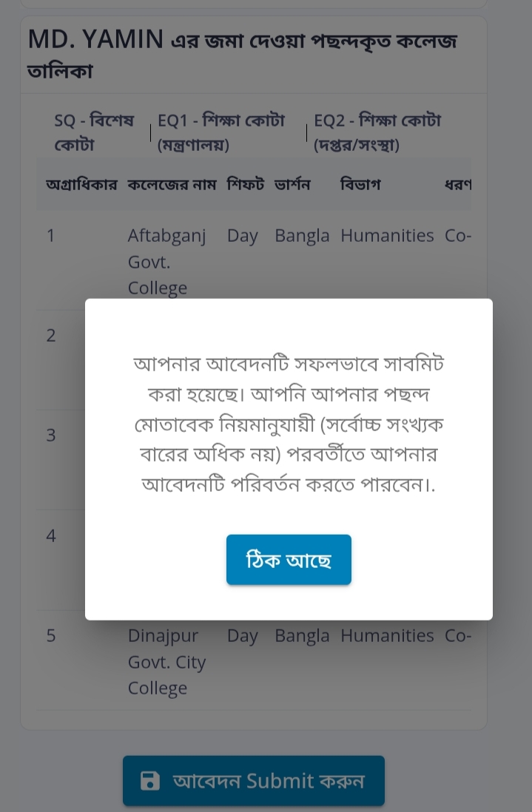Click the বিভাগ column header
Viewport: 532px width, 812px height.
360,184
